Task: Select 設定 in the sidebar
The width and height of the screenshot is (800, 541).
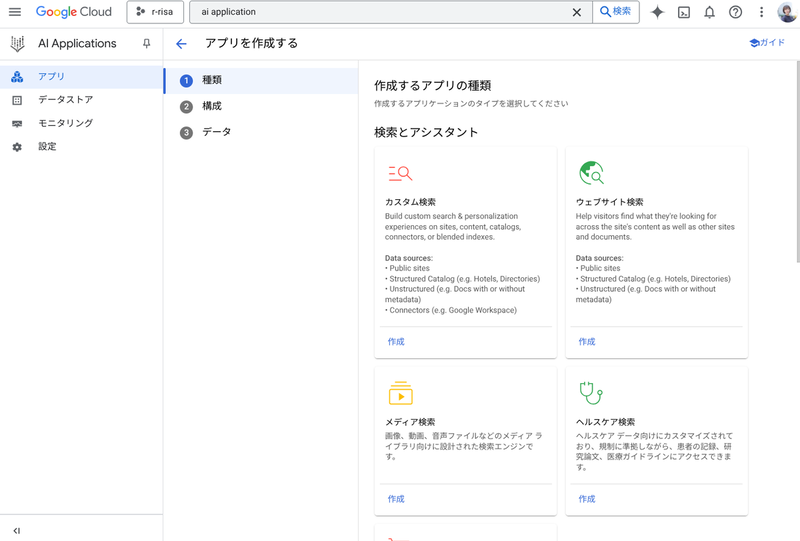Action: (x=81, y=147)
